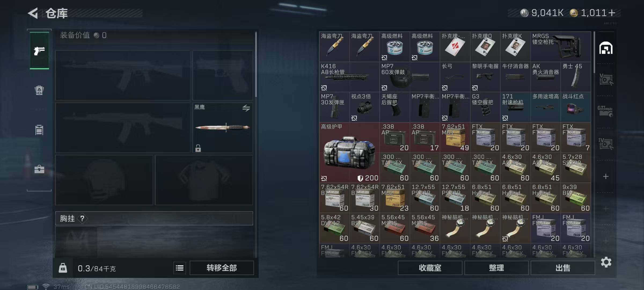Click the 转移全部 button
Image resolution: width=644 pixels, height=290 pixels.
[222, 268]
